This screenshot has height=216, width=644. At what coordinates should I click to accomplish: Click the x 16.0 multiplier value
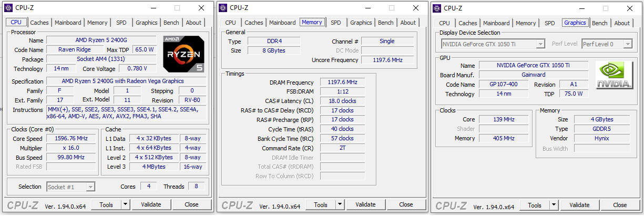pos(71,148)
